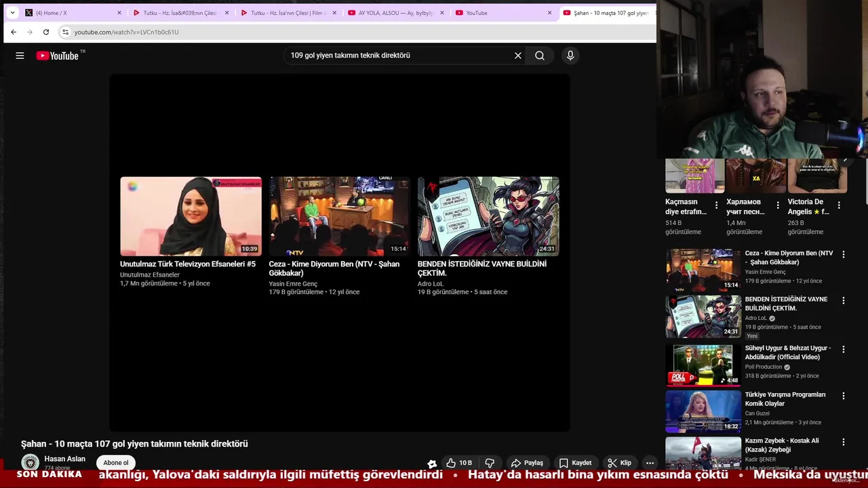Go back with the browser back arrow

click(x=14, y=32)
